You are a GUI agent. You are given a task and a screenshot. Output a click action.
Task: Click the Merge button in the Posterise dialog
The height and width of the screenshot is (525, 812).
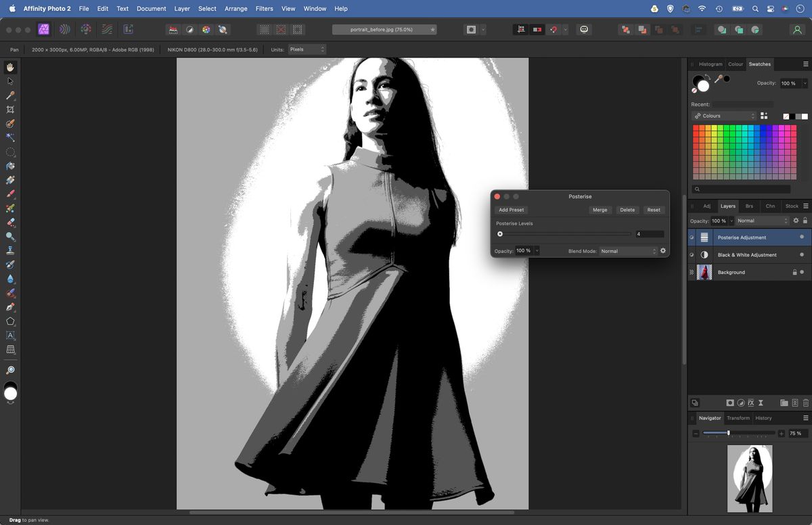click(x=600, y=210)
